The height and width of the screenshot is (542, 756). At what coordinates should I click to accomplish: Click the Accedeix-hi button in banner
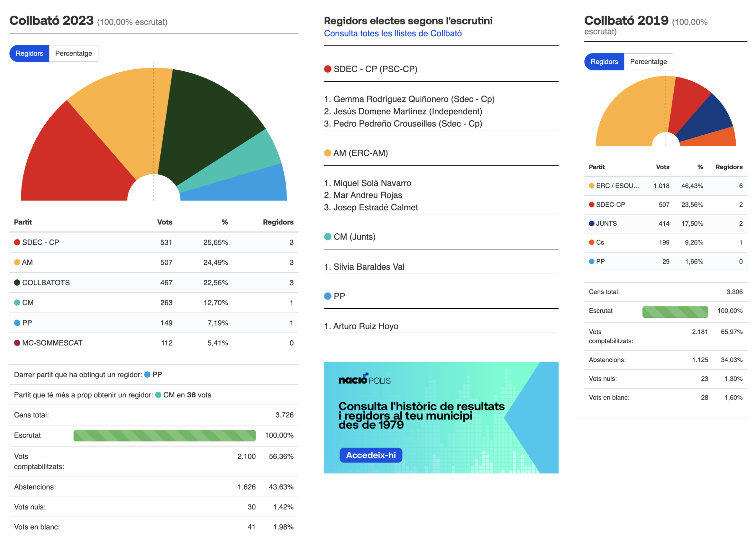click(371, 455)
